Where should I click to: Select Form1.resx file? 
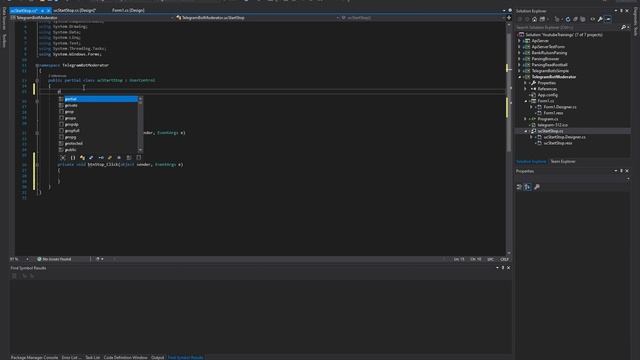pos(553,113)
